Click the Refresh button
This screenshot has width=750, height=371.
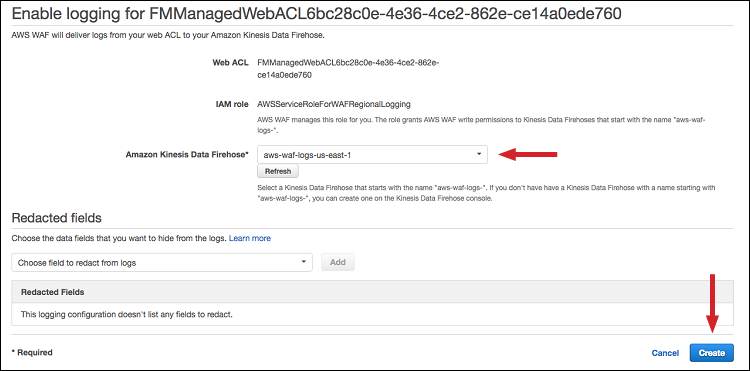point(277,171)
